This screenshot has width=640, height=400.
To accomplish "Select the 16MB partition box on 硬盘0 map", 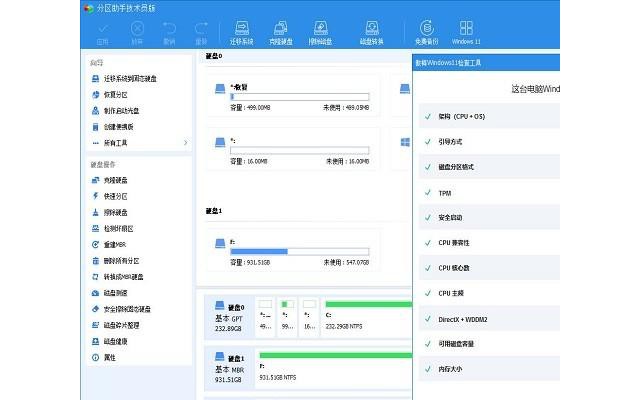I will [309, 317].
